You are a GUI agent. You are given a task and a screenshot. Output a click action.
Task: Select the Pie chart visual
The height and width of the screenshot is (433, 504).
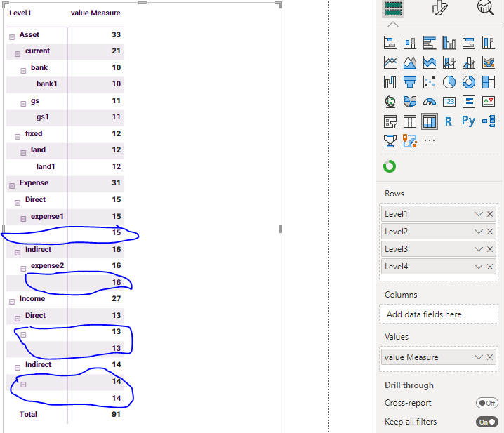449,82
